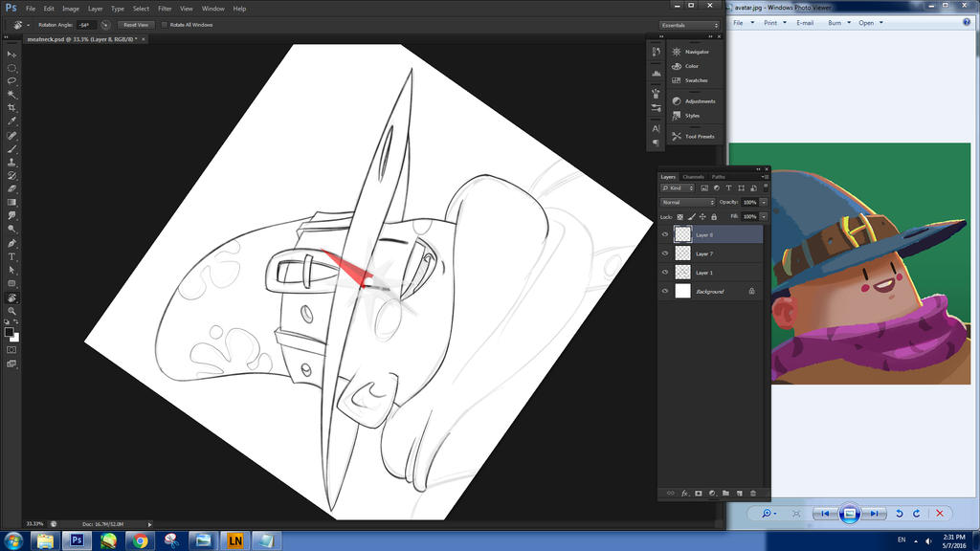Image resolution: width=980 pixels, height=551 pixels.
Task: Select the Rotate View tool
Action: click(11, 298)
